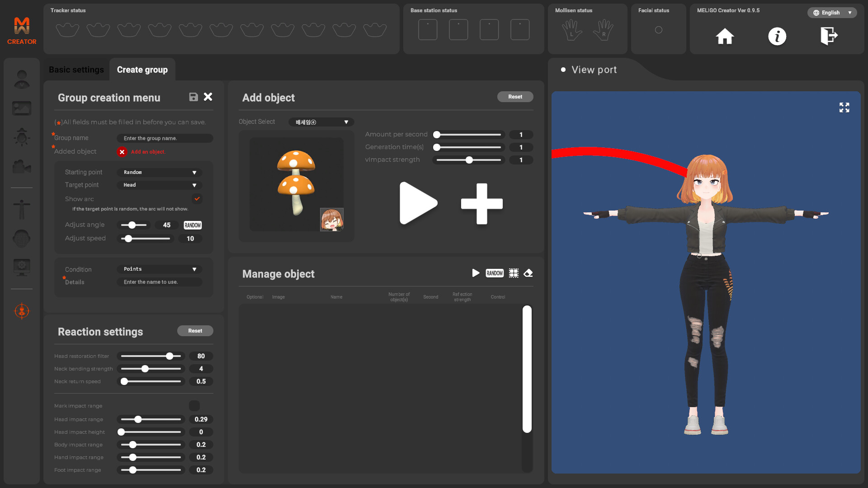This screenshot has width=868, height=488.
Task: Open the face head sidebar icon
Action: [x=22, y=238]
